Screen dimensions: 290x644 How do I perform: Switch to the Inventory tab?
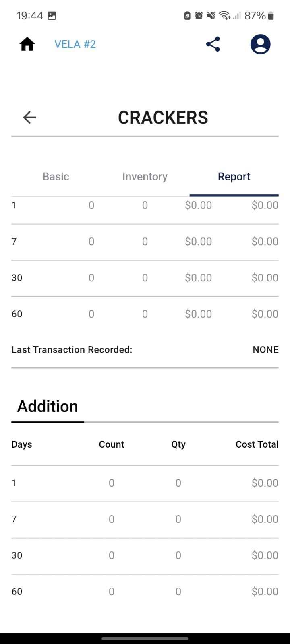pyautogui.click(x=145, y=177)
